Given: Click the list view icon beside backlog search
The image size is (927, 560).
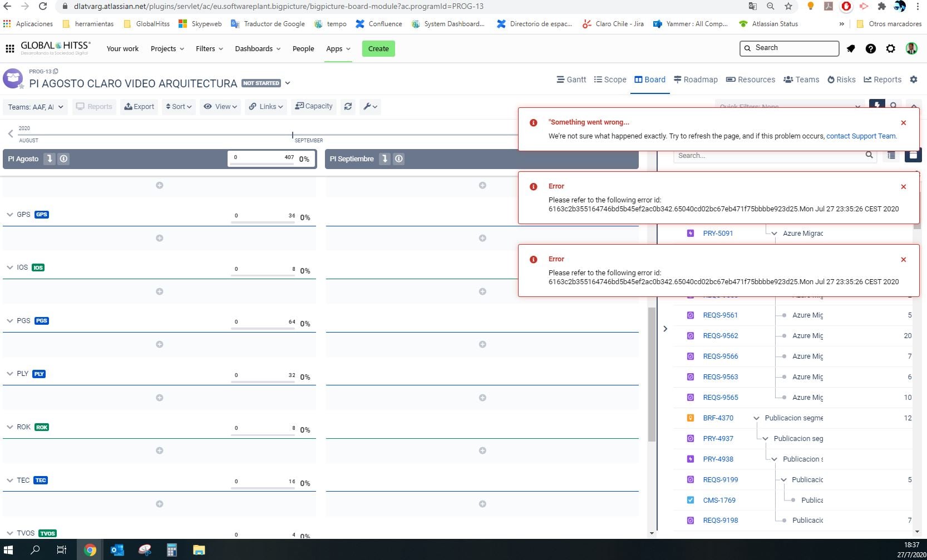Looking at the screenshot, I should point(891,155).
